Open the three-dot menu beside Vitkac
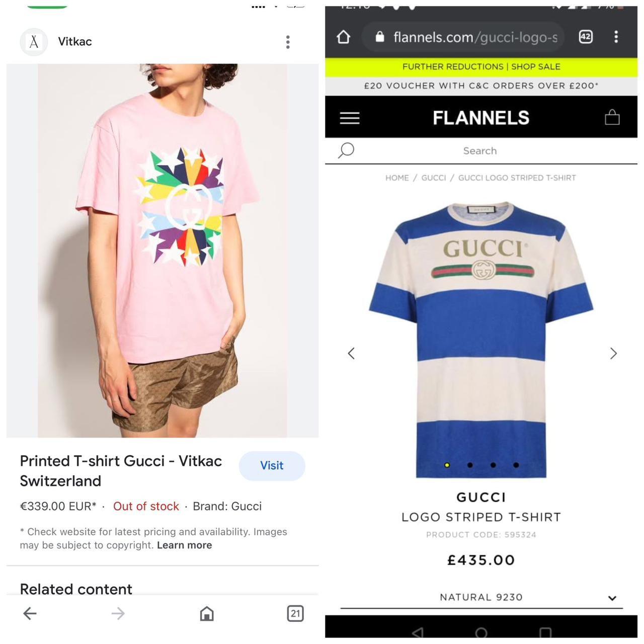Viewport: 644px width, 644px height. [288, 42]
